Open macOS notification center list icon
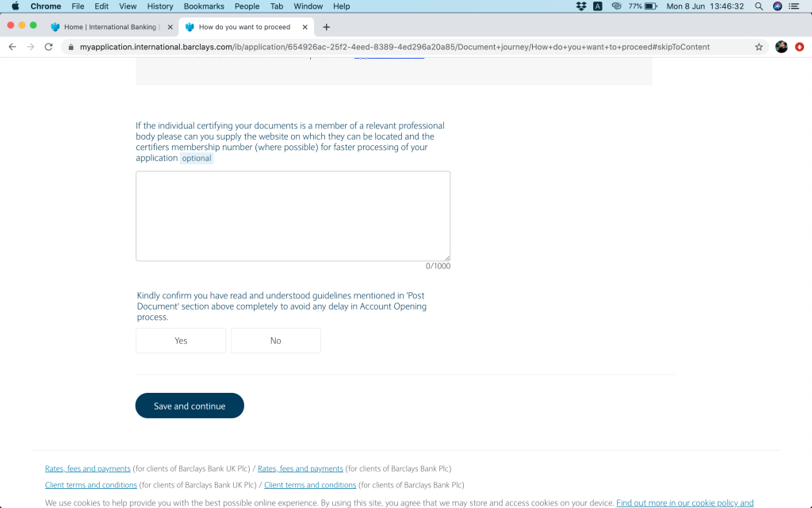 pyautogui.click(x=795, y=6)
